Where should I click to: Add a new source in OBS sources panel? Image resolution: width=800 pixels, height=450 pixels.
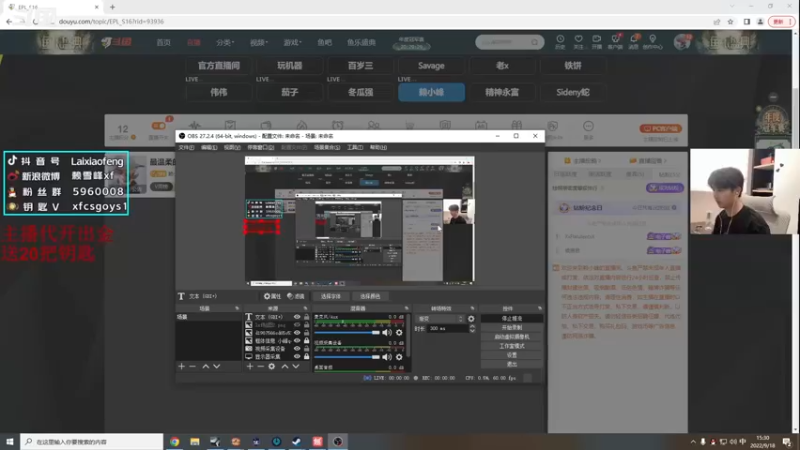(249, 366)
